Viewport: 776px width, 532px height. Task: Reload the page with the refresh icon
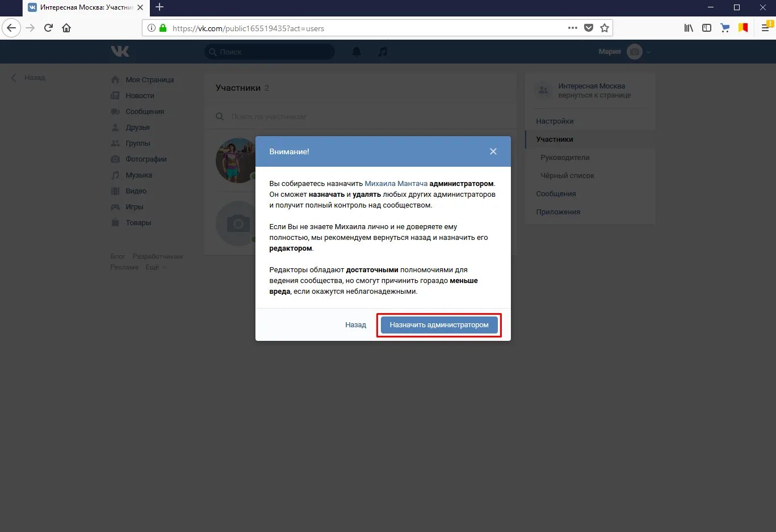(48, 28)
